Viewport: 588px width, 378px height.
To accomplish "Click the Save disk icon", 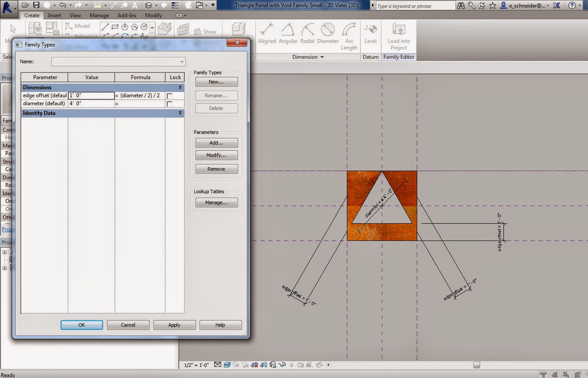I will pyautogui.click(x=36, y=5).
